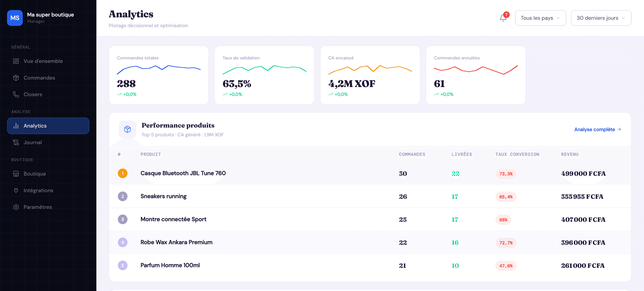Sort by the REVENU column header
644x291 pixels.
tap(570, 154)
